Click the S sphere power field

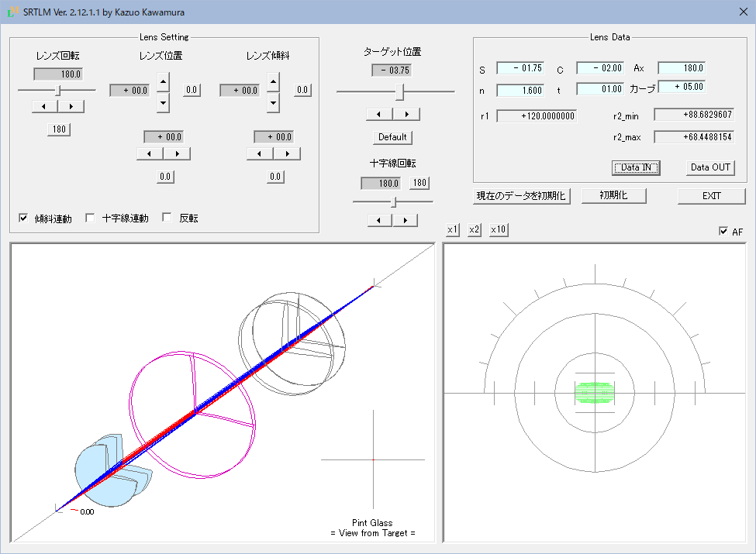[x=520, y=68]
